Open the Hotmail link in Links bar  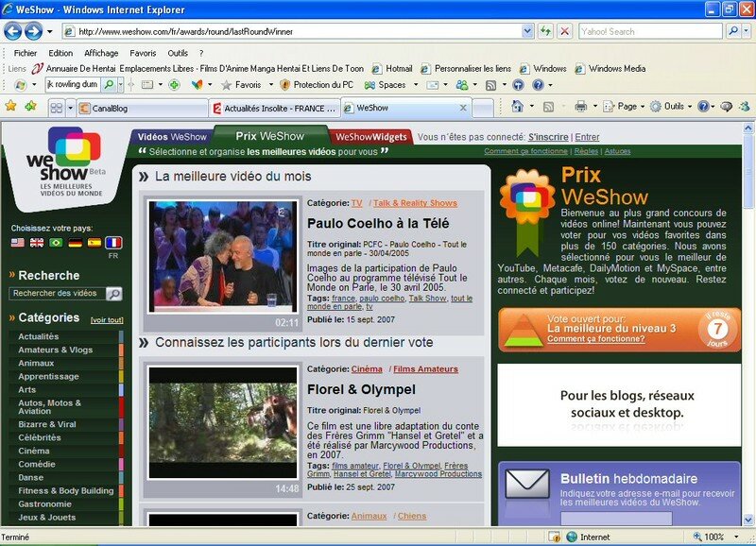pyautogui.click(x=393, y=69)
